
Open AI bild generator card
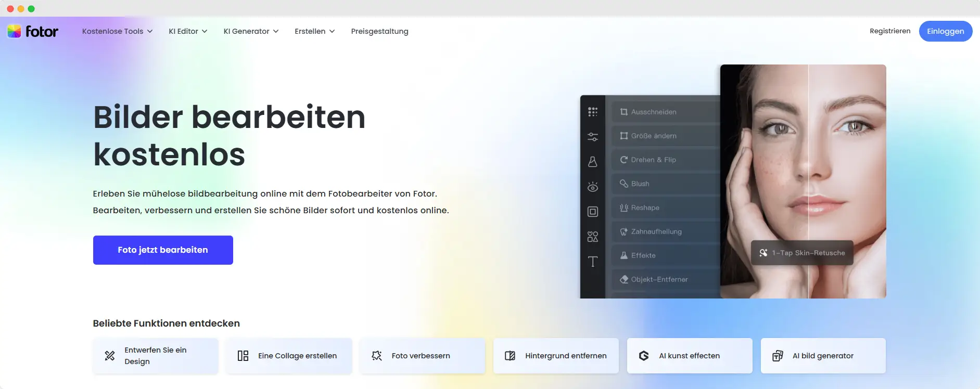tap(823, 356)
